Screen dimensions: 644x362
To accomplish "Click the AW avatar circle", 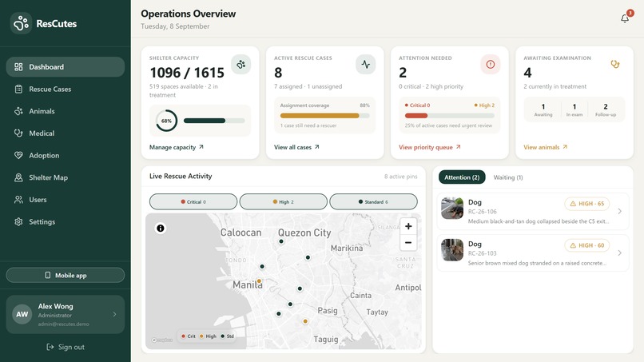I will (22, 314).
